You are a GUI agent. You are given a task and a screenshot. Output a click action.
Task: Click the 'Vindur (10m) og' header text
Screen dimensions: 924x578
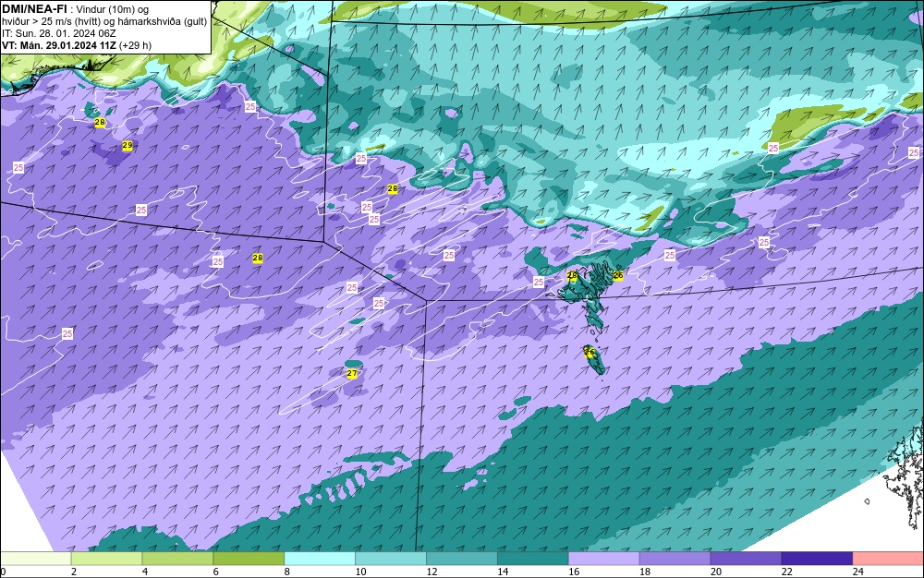115,9
